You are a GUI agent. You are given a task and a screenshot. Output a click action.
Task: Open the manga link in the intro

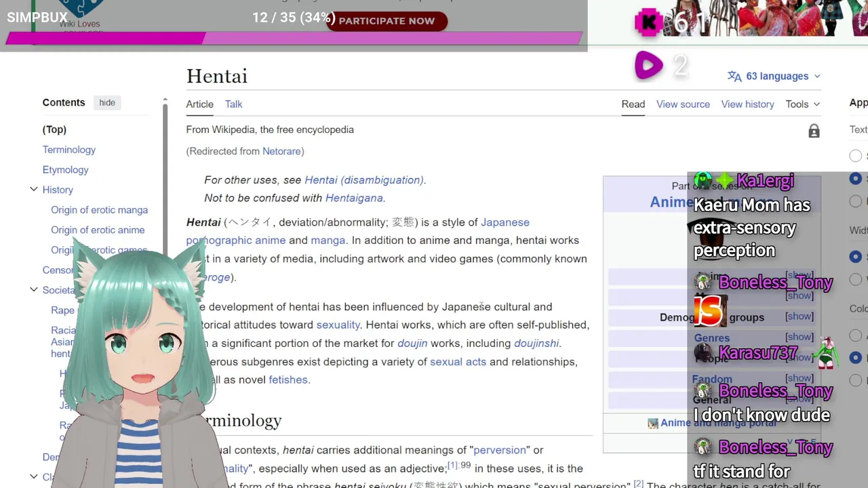click(x=328, y=240)
